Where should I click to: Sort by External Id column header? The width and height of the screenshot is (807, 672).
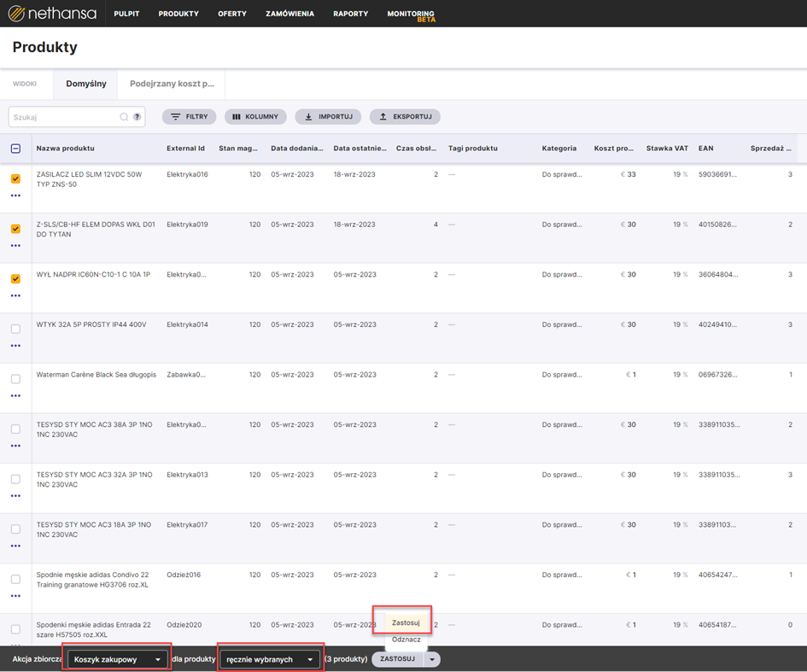pos(186,149)
